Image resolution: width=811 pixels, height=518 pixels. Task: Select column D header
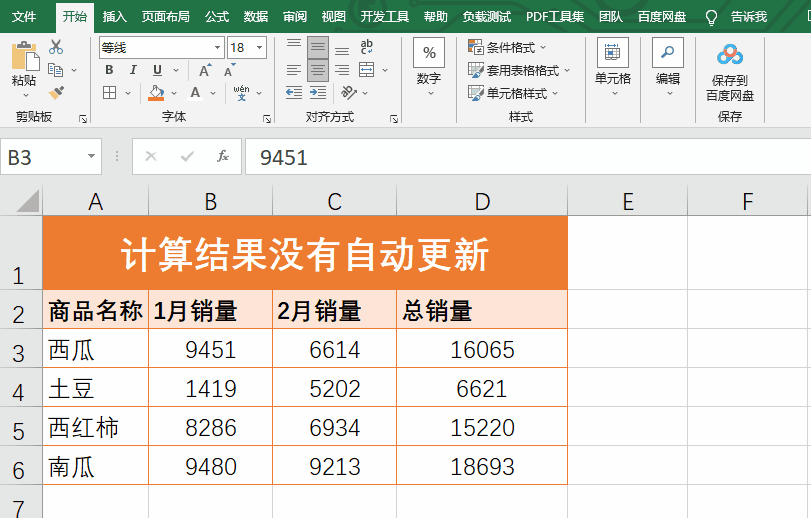[x=482, y=201]
